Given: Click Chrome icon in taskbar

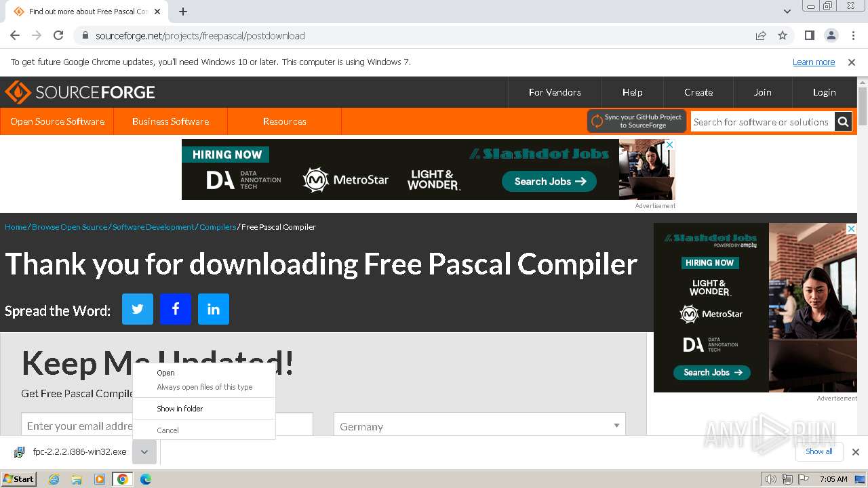Looking at the screenshot, I should [x=122, y=479].
